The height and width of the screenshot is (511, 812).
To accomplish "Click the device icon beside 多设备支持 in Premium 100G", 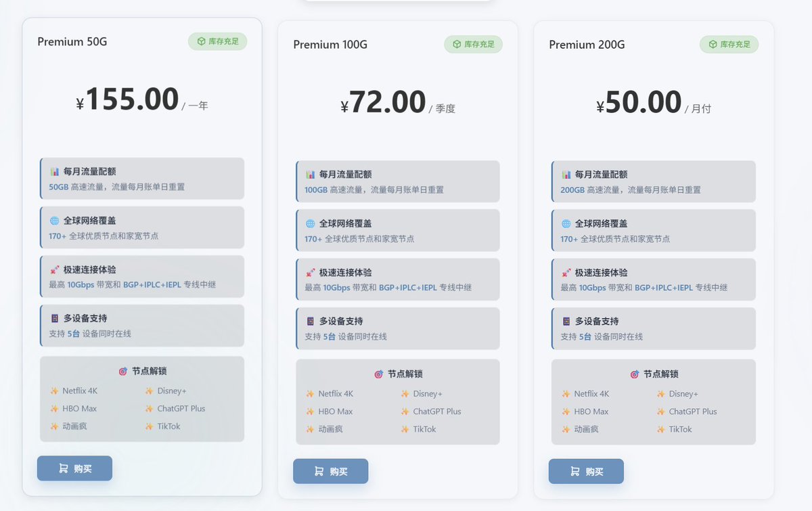I will pos(311,321).
